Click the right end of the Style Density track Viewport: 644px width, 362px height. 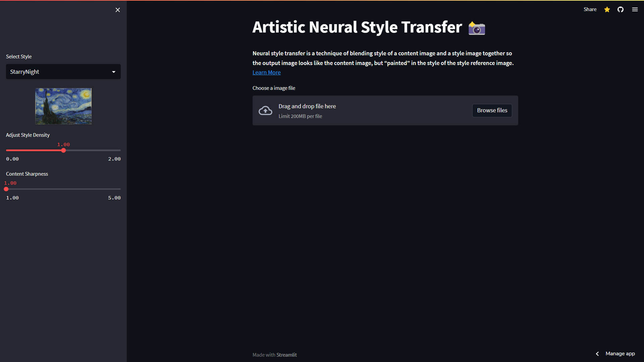[x=119, y=150]
